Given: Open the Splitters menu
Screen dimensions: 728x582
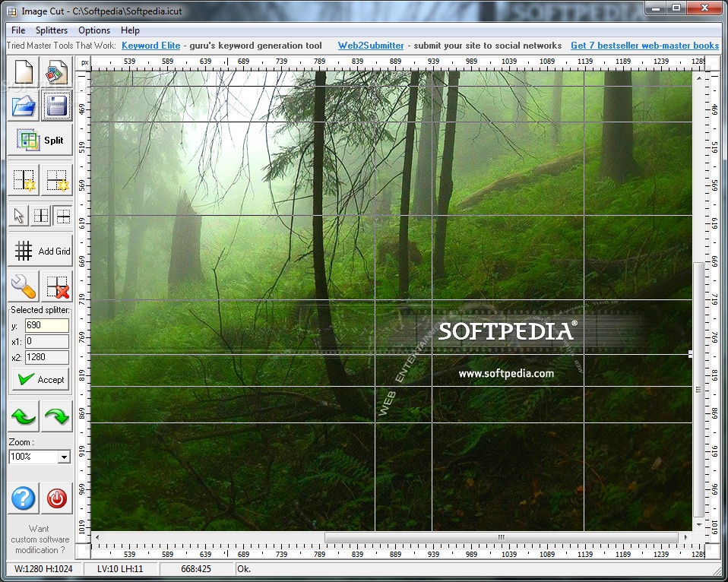Looking at the screenshot, I should click(52, 30).
